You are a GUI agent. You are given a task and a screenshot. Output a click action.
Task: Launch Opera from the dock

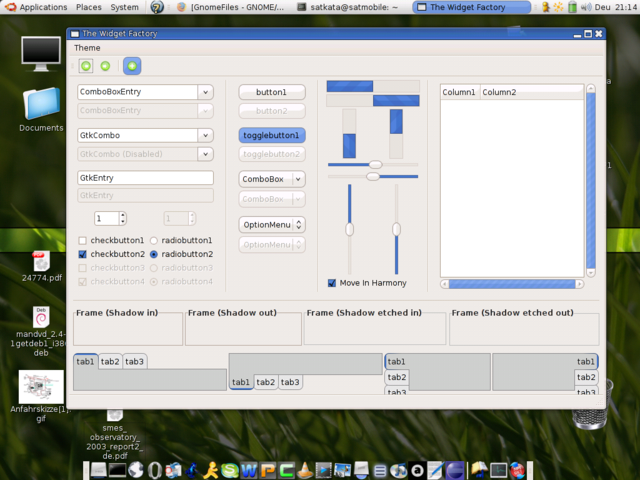(155, 471)
